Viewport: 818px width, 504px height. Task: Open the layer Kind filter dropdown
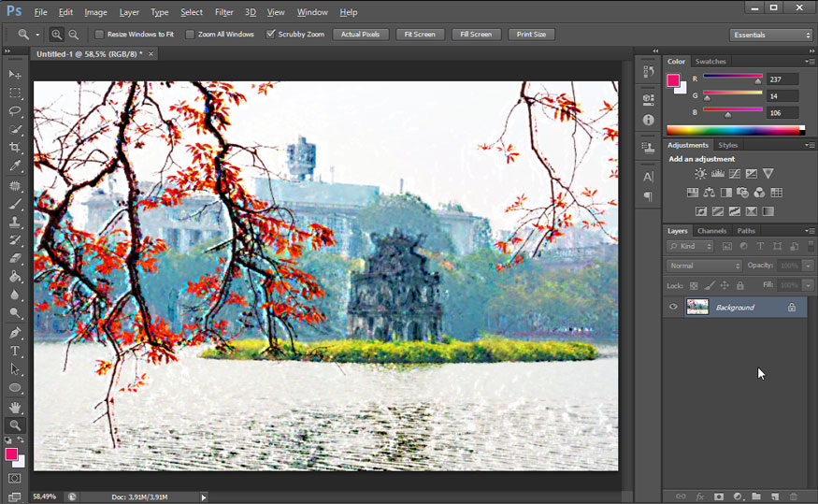pos(691,246)
